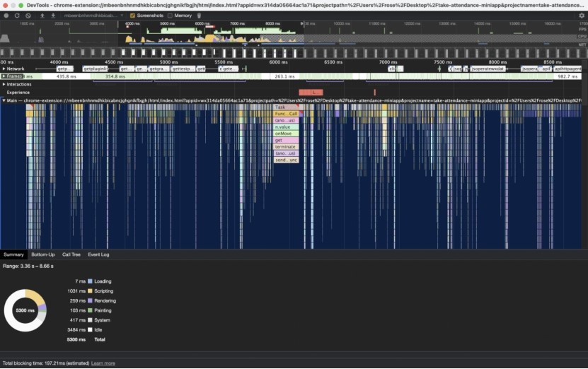This screenshot has width=588, height=369.
Task: Select the 263.1 ms frame
Action: click(284, 76)
